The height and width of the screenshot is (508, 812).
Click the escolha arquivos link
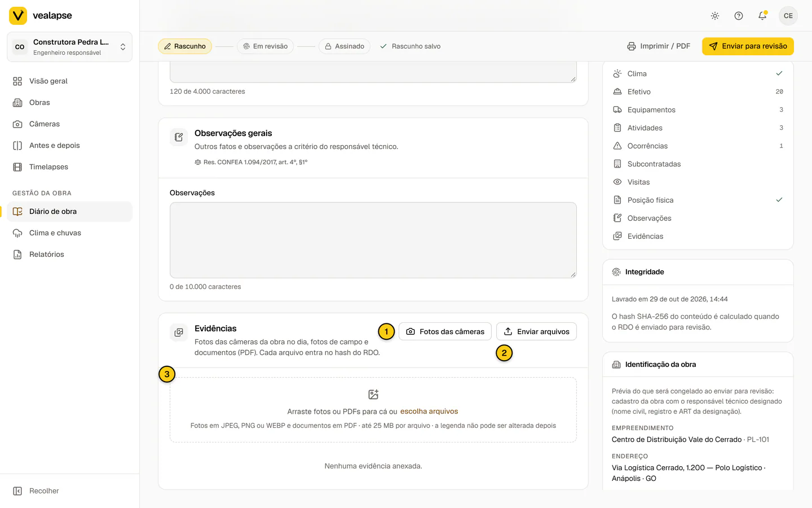[x=429, y=411]
